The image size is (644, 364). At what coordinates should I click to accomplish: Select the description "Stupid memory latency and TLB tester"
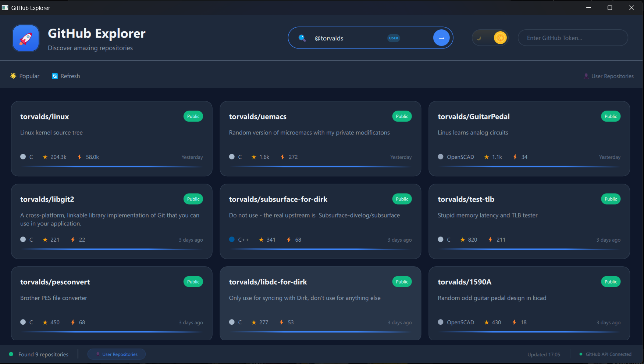point(488,215)
